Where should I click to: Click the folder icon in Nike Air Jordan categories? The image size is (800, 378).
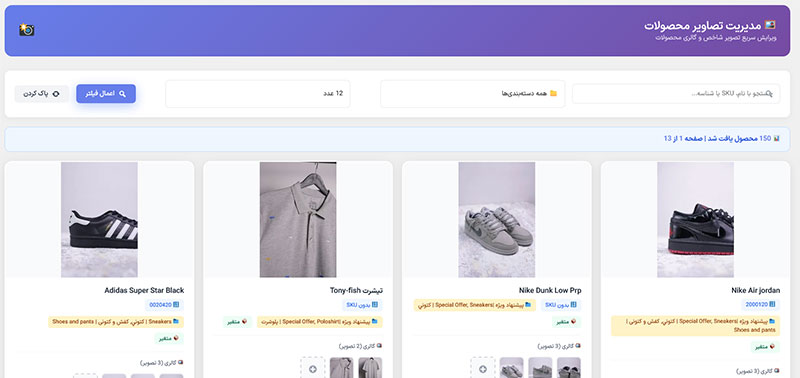tap(772, 321)
